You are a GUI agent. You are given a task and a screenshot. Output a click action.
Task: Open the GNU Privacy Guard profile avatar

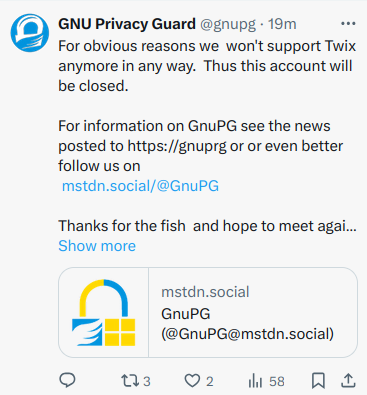click(x=29, y=33)
